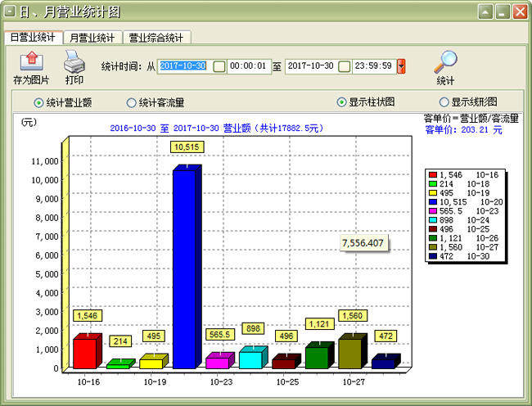Select the 统计营业额 radio button
Screen dimensions: 532x406
(x=38, y=103)
